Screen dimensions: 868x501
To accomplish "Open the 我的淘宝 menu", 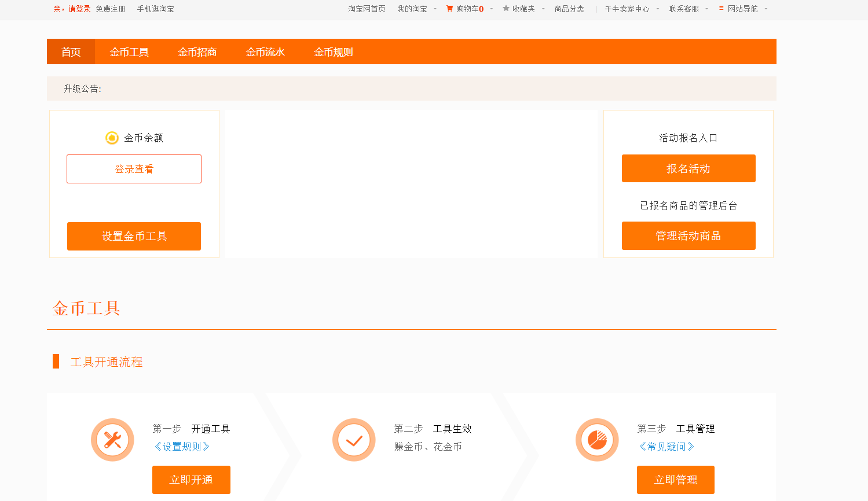I will tap(412, 9).
